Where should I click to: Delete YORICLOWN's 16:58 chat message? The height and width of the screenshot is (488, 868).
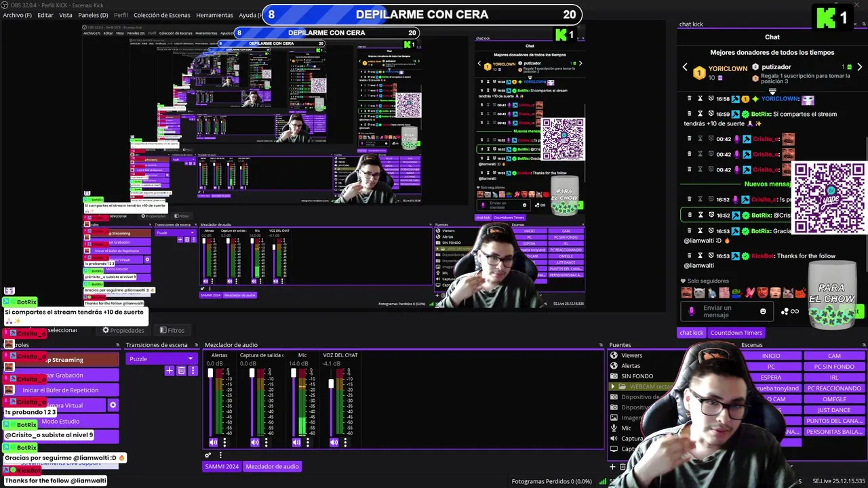point(690,99)
